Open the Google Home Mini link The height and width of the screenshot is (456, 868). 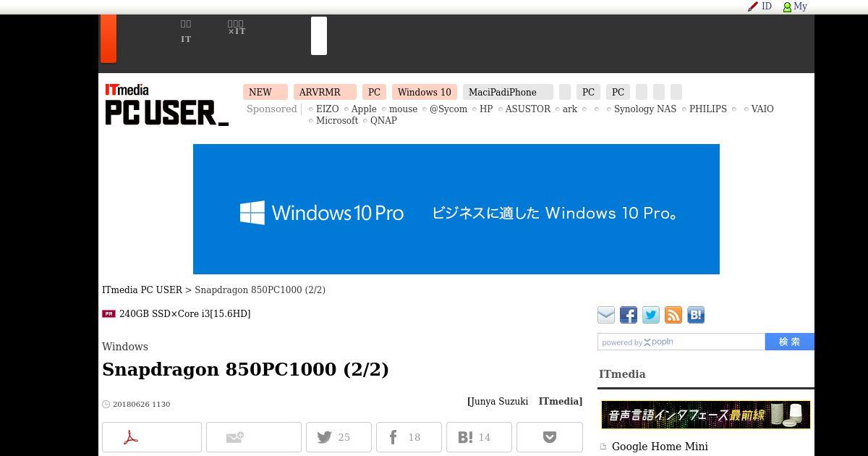point(660,447)
